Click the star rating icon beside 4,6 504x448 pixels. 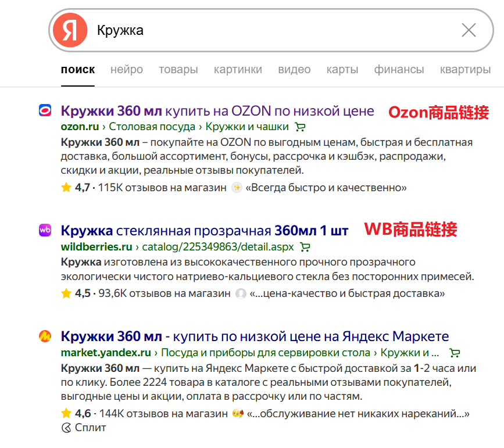66,413
